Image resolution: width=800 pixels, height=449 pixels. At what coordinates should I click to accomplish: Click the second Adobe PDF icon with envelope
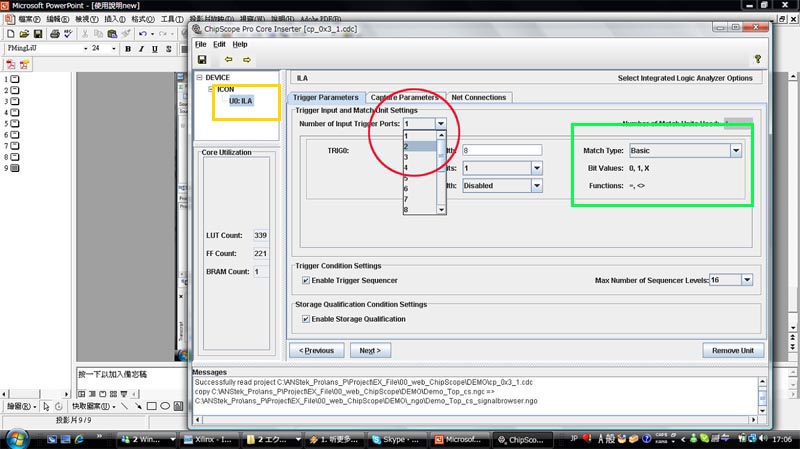24,64
